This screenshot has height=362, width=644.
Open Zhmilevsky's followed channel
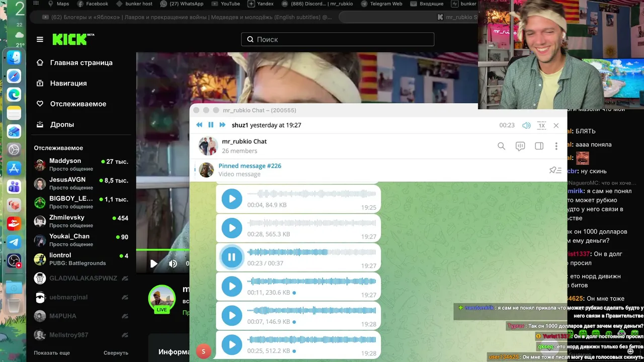(x=81, y=221)
